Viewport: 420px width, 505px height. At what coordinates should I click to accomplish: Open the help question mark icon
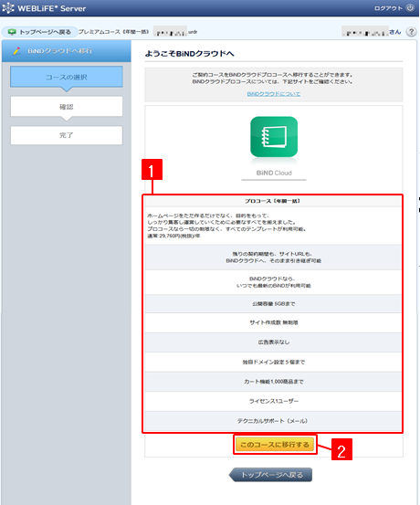411,32
